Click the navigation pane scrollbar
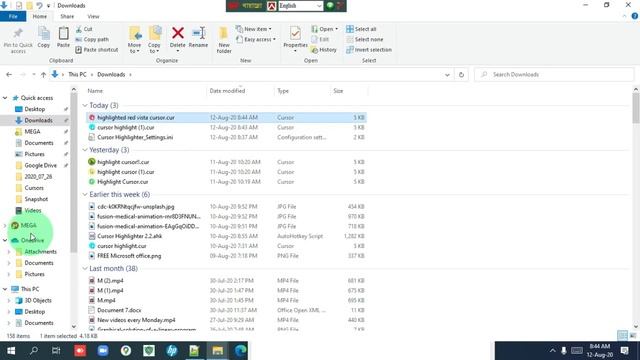This screenshot has height=360, width=640. (73, 173)
